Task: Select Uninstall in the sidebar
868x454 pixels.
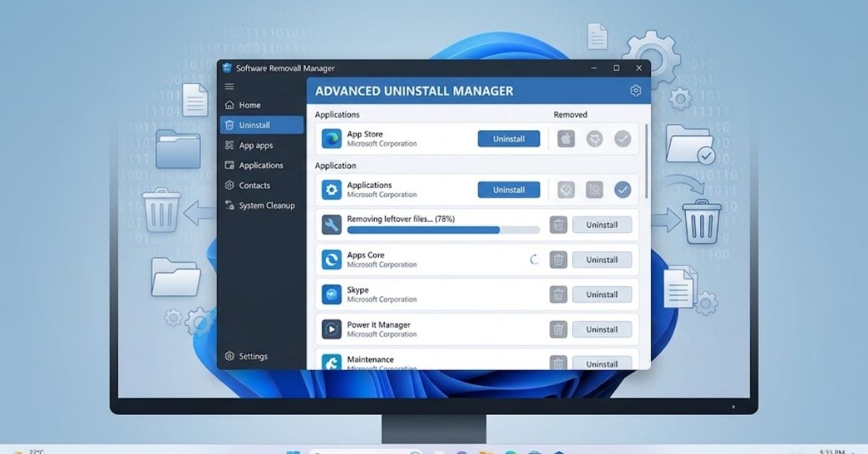Action: click(262, 125)
